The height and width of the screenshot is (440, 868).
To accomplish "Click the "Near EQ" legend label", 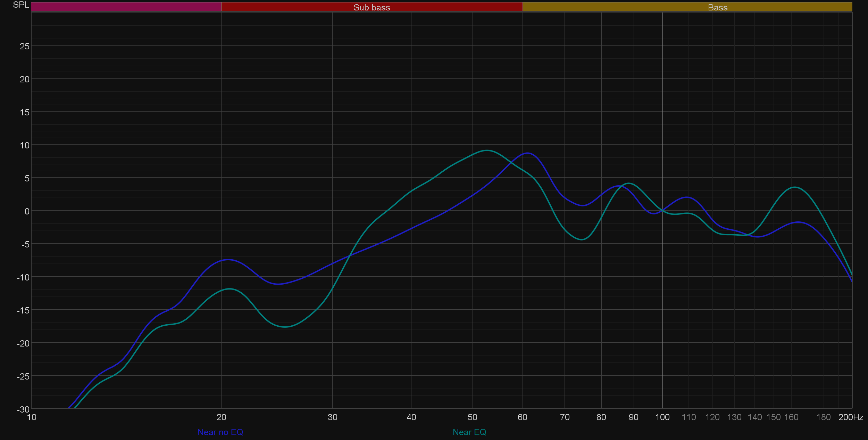I will (469, 432).
